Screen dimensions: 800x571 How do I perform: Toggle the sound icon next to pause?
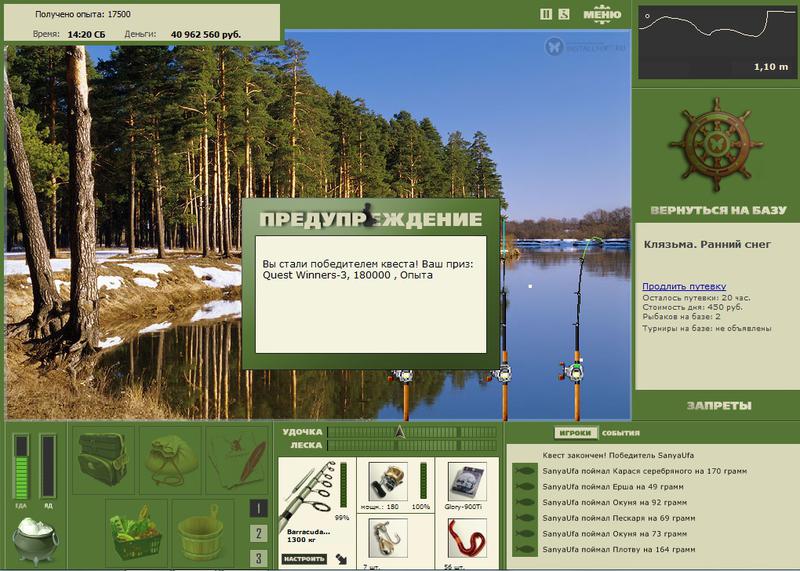pyautogui.click(x=564, y=14)
